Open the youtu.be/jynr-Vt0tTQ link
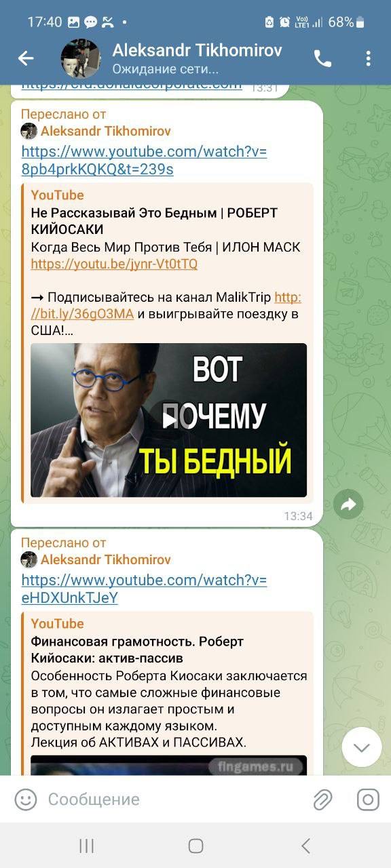Image resolution: width=391 pixels, height=868 pixels. click(114, 264)
